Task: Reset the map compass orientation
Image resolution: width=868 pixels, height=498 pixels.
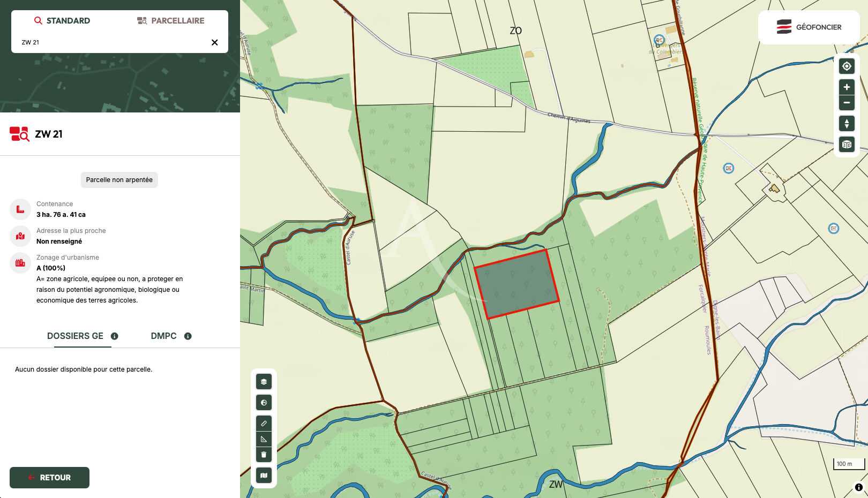Action: click(847, 124)
